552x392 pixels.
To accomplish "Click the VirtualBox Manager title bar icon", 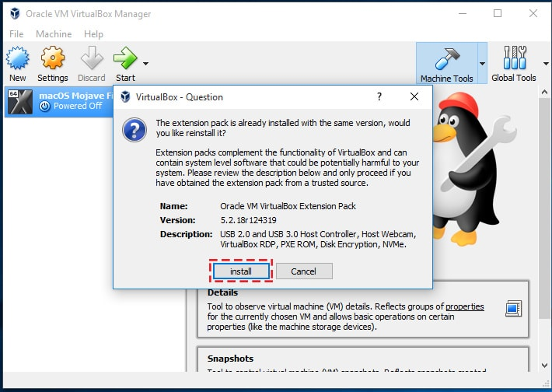I will pos(15,14).
